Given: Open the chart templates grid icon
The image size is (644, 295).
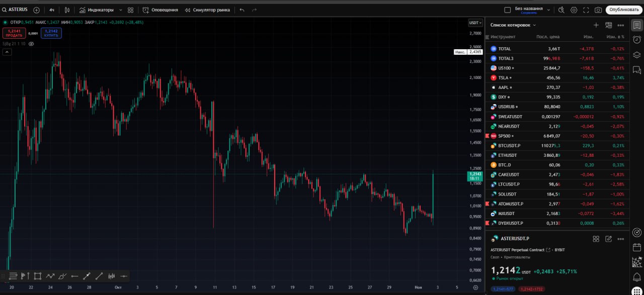Looking at the screenshot, I should pos(131,10).
